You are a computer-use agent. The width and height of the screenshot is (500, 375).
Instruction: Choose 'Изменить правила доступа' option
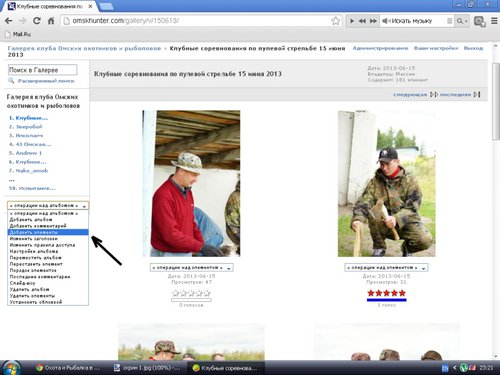click(x=48, y=245)
